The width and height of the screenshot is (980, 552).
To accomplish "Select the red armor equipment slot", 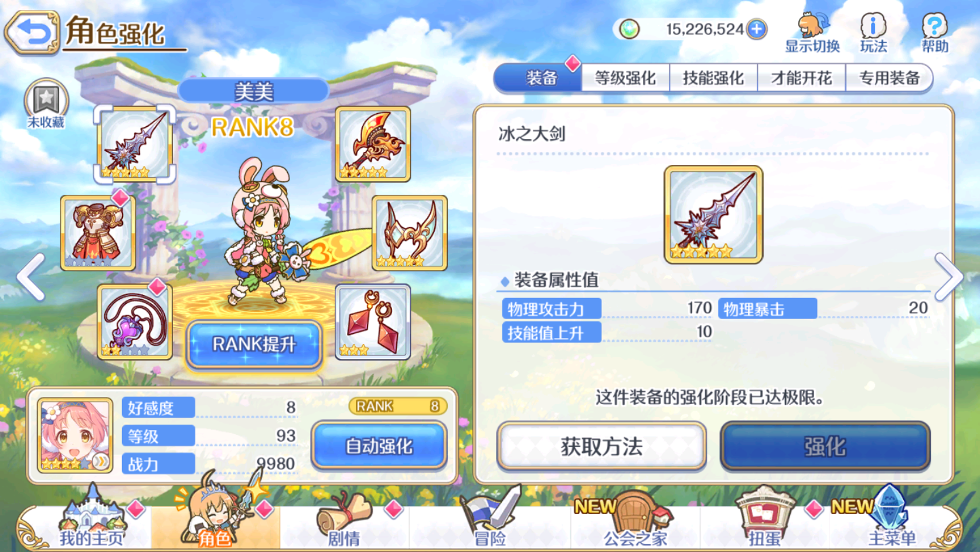I will (98, 233).
